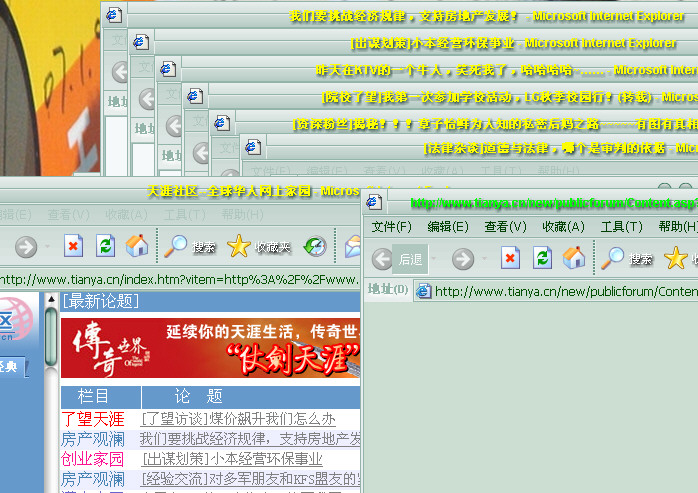Screen dimensions: 698x493
Task: Click Back in the 我们要挑战经济规律 window
Action: point(120,72)
